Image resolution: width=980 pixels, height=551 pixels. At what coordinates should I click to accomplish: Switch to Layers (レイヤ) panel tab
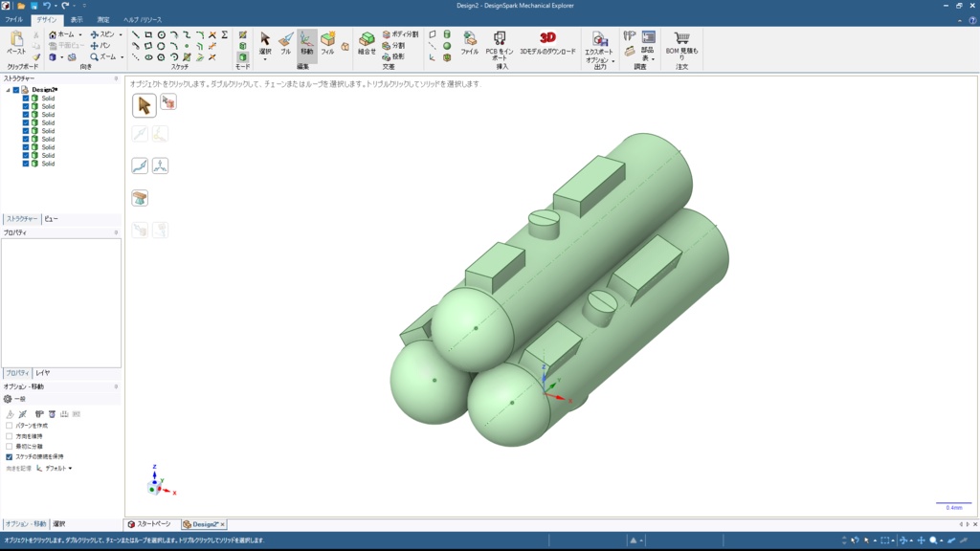(x=42, y=373)
